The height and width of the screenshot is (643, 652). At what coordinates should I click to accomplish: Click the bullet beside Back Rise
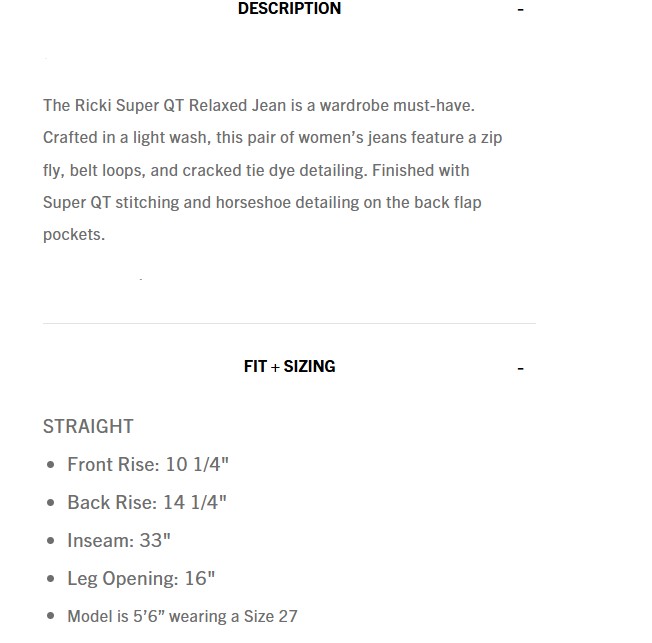[x=51, y=503]
